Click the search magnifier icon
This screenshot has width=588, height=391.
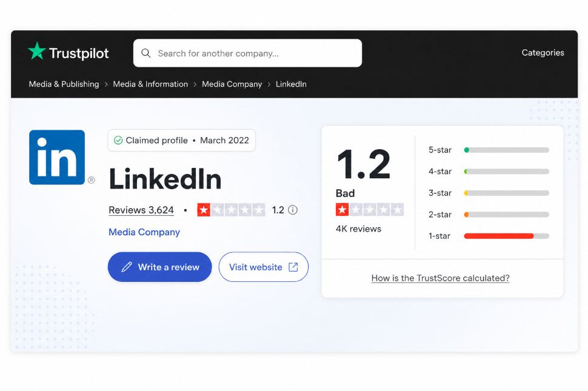(x=146, y=53)
